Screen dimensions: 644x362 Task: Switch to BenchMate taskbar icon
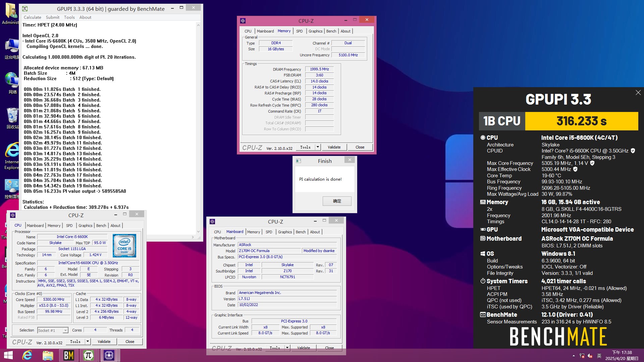(x=68, y=355)
